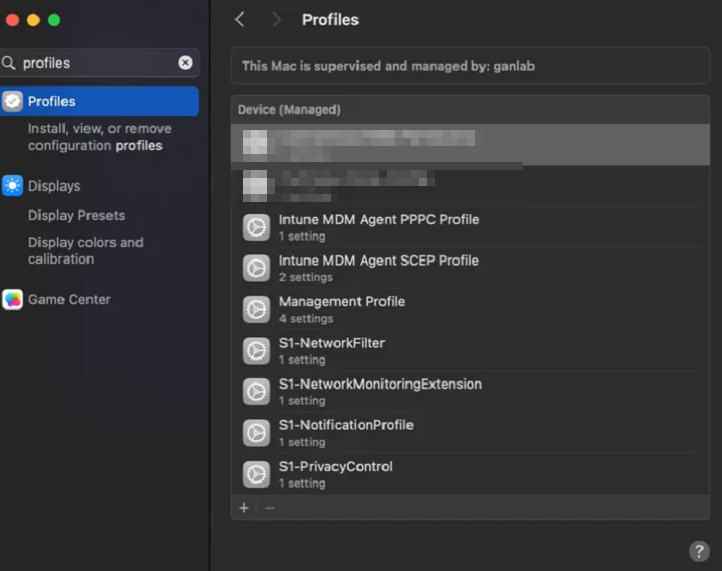The width and height of the screenshot is (722, 571).
Task: Clear the search field with the X icon
Action: click(x=185, y=62)
